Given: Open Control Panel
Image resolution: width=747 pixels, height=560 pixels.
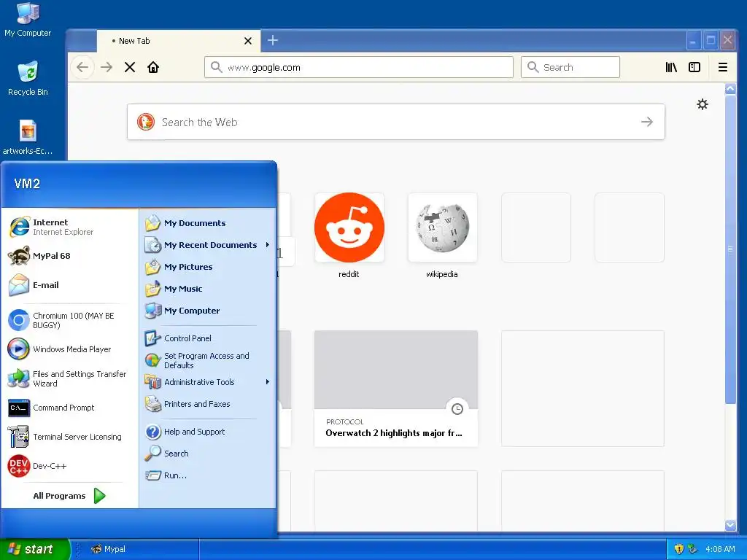Looking at the screenshot, I should [207, 338].
